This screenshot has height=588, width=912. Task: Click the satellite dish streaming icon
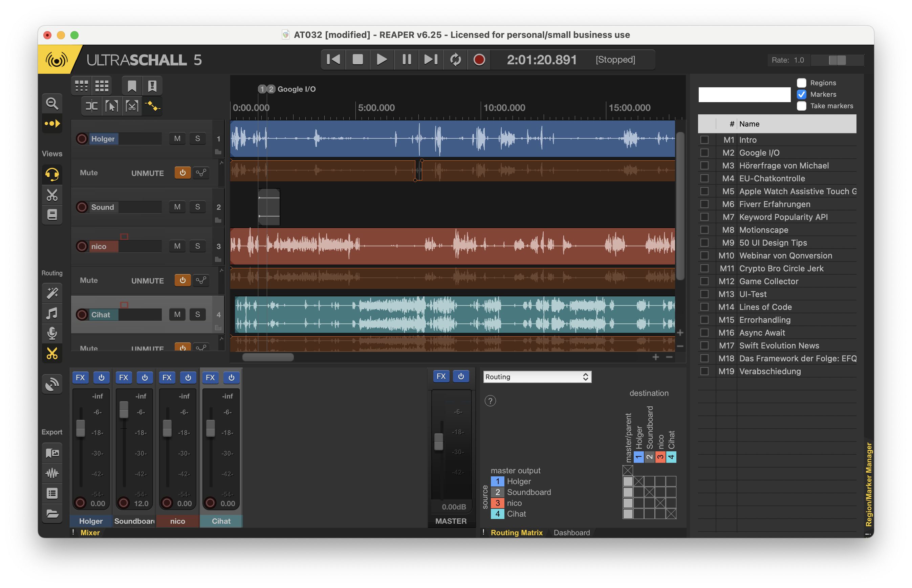[x=52, y=384]
